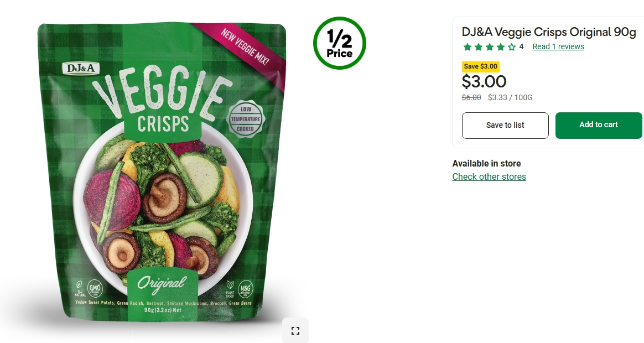Save the product to a list
This screenshot has height=343, width=644.
click(x=505, y=126)
